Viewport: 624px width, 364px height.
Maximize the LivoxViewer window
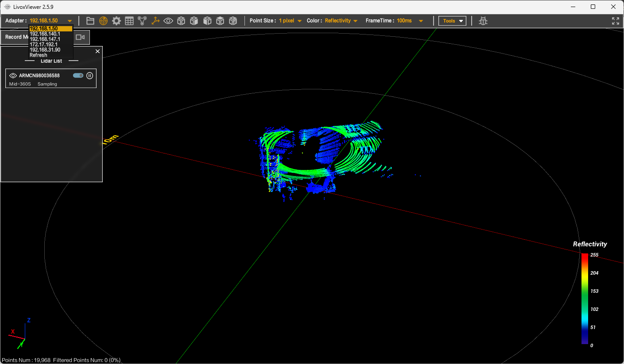coord(593,7)
